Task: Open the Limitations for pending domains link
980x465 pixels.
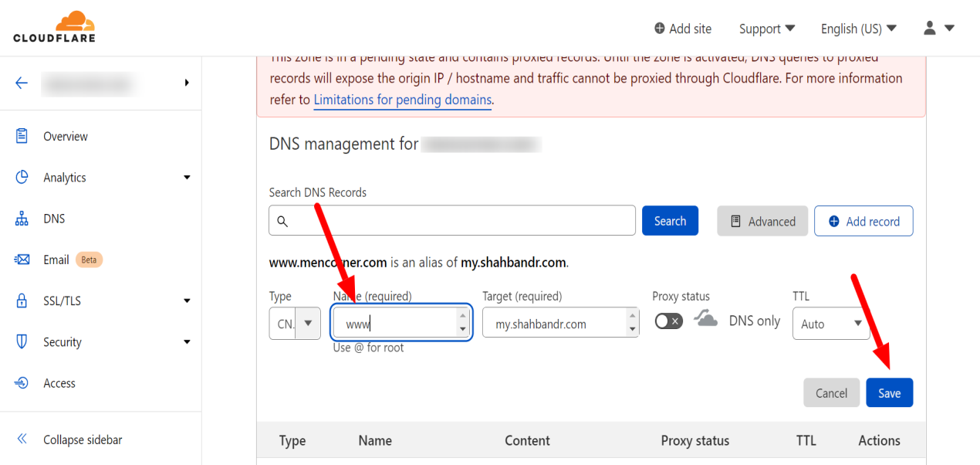Action: 402,100
